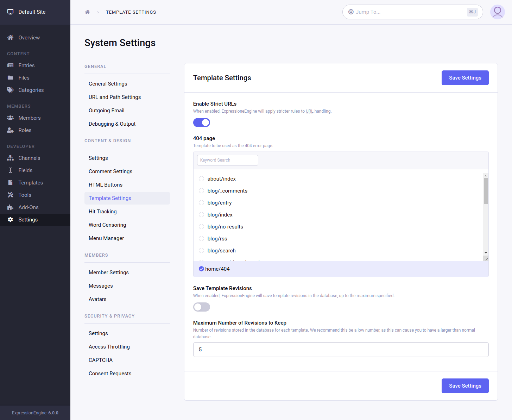Screen dimensions: 512x420
Task: Click ExpressionEngine 6.0.0 version footer
Action: (x=35, y=413)
